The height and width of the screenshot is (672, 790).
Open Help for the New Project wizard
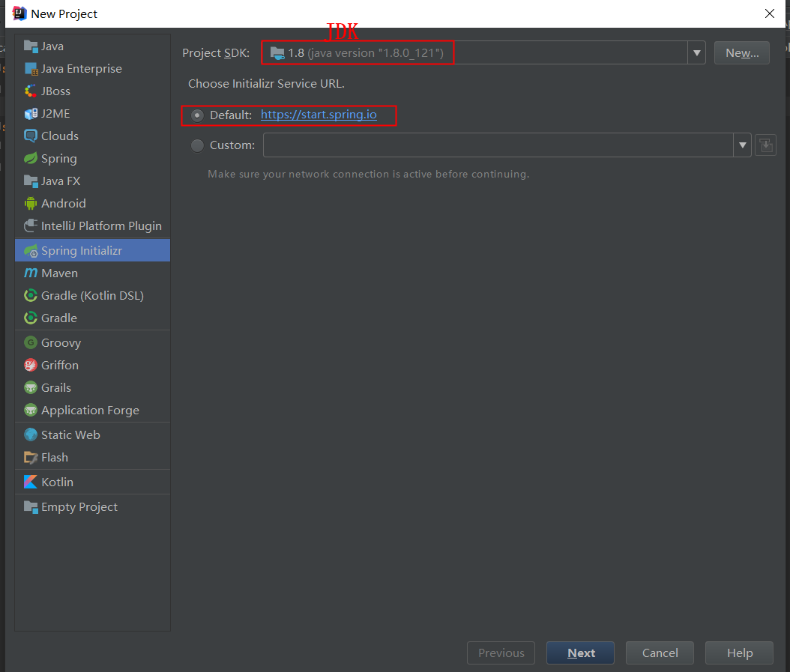point(739,653)
